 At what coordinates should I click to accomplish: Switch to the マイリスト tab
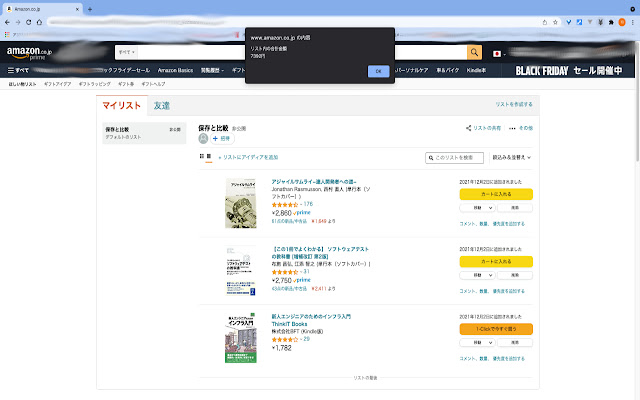(x=122, y=106)
